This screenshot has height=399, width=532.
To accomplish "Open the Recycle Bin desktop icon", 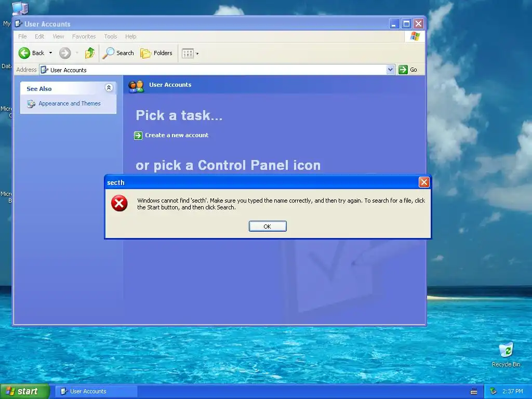I will [506, 355].
